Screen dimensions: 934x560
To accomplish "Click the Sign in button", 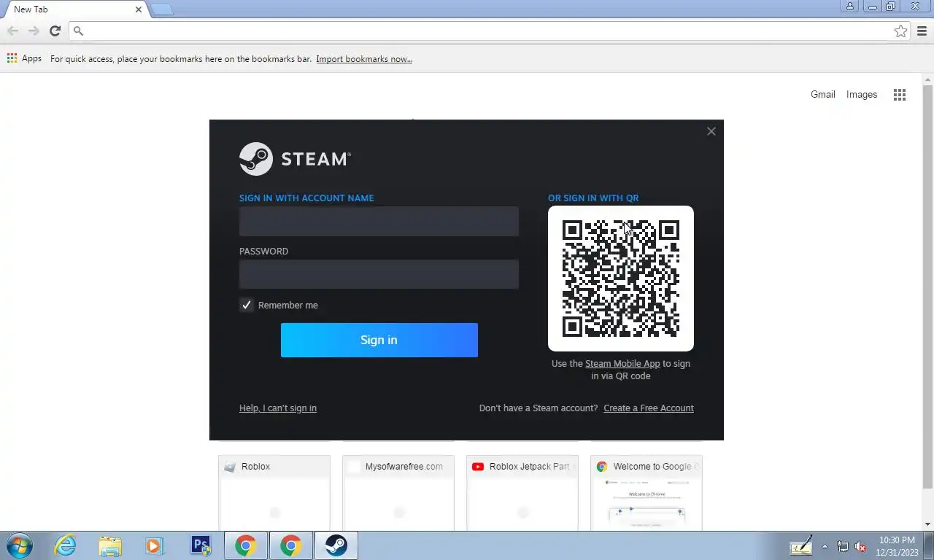I will (379, 340).
